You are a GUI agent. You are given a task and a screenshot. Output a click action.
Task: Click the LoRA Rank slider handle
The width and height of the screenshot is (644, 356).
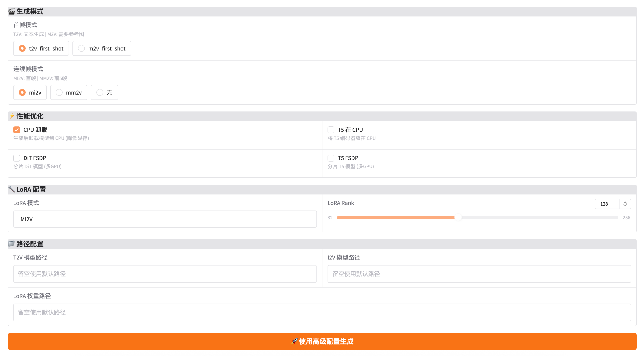coord(458,218)
